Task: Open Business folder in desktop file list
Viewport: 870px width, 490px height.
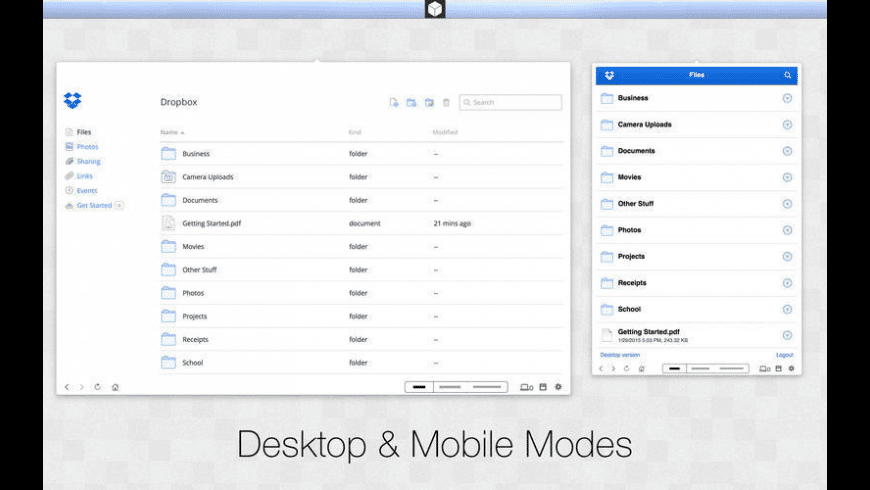Action: 361,154
